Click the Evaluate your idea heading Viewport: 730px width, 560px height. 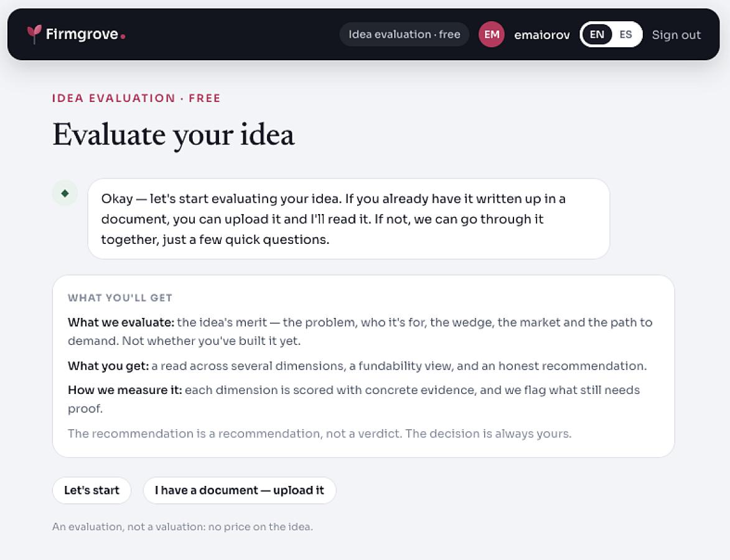tap(173, 136)
